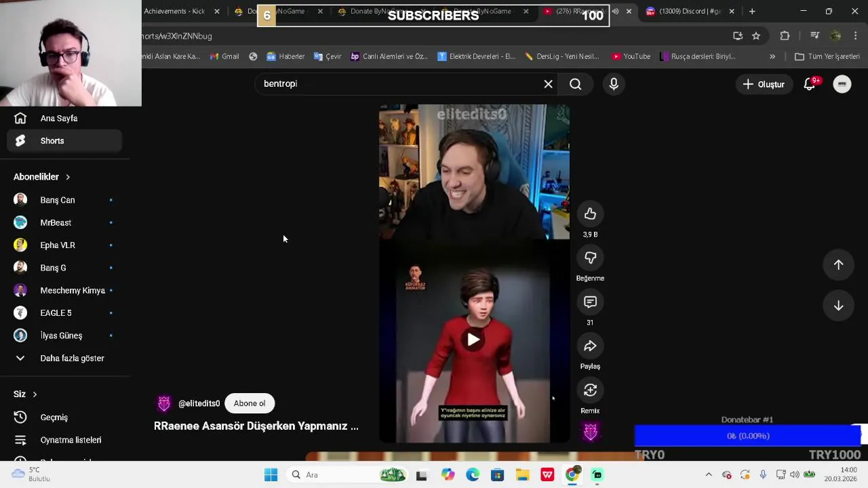Open Çevir bookmark

(x=328, y=56)
